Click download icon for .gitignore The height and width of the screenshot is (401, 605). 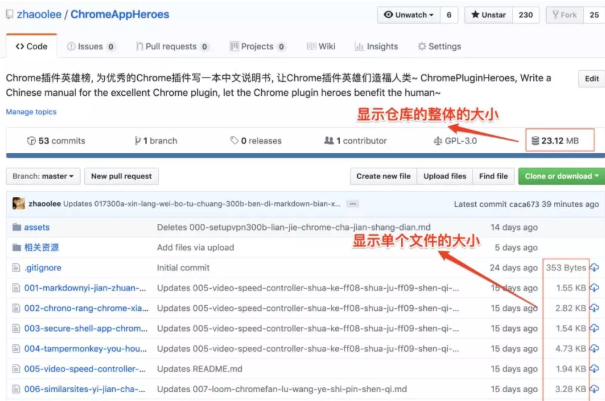click(x=595, y=267)
